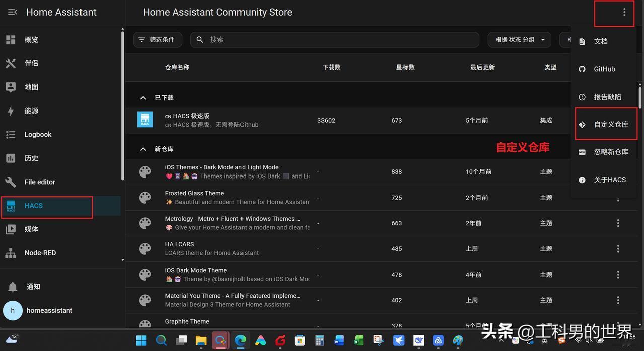The height and width of the screenshot is (351, 644).
Task: Open Metrology - Metro + Fluent theme entry
Action: [x=232, y=219]
